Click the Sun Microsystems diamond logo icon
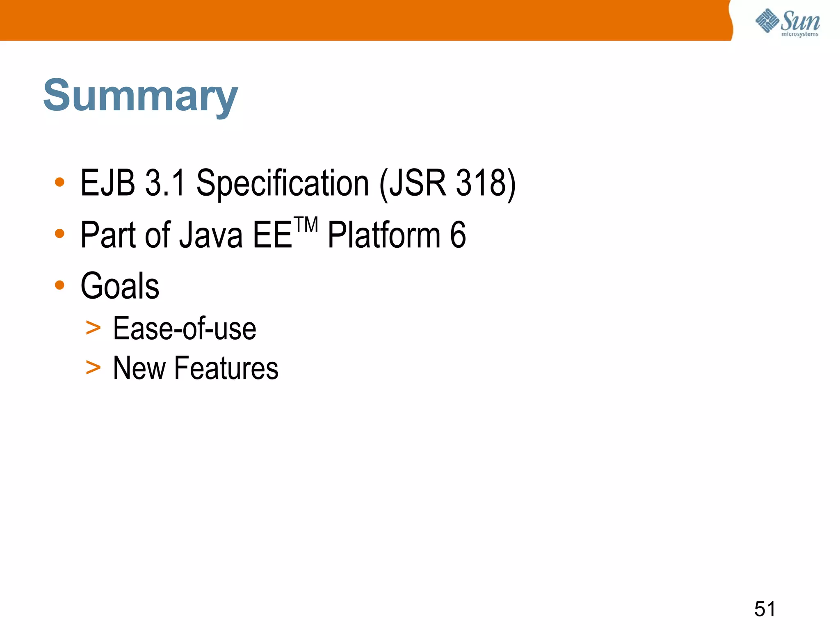Screen dimensions: 840x630 pos(767,20)
